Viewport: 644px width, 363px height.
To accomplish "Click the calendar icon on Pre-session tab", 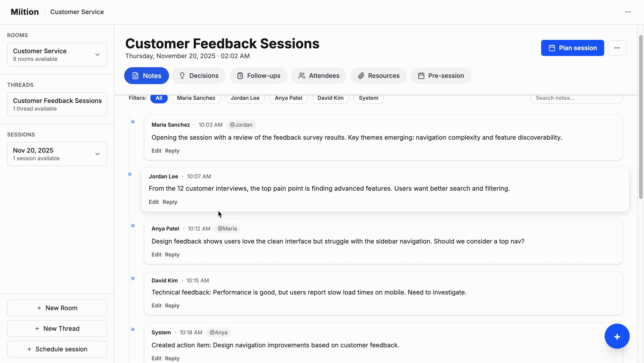I will pos(421,76).
